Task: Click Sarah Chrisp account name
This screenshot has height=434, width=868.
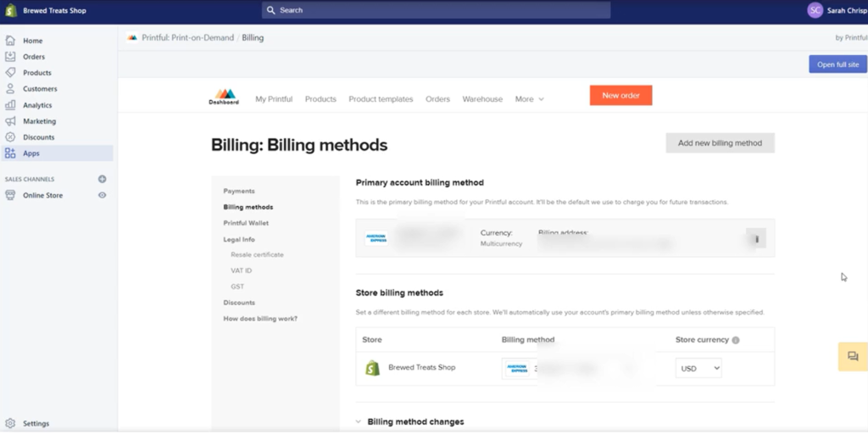Action: click(x=847, y=10)
